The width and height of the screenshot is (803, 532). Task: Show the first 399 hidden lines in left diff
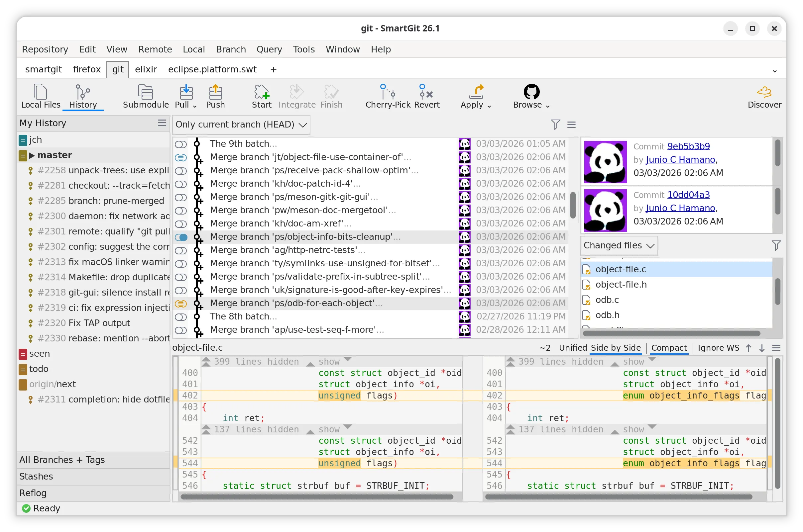coord(329,362)
